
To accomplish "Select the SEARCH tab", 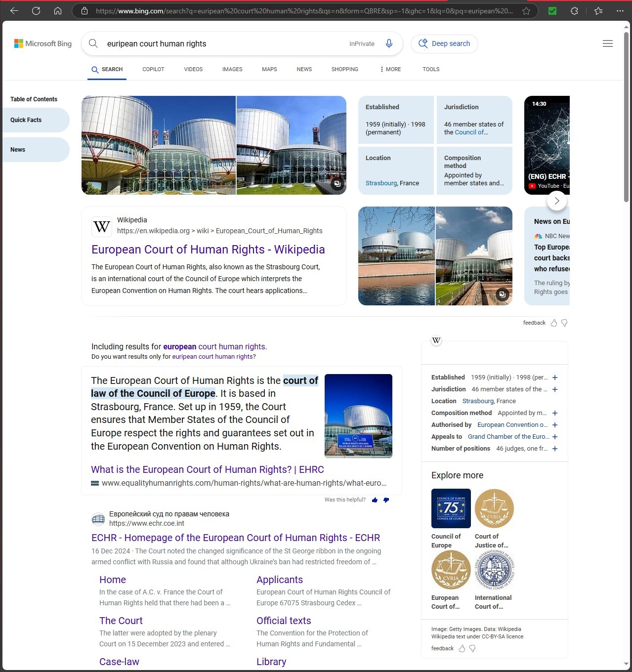I will point(107,69).
